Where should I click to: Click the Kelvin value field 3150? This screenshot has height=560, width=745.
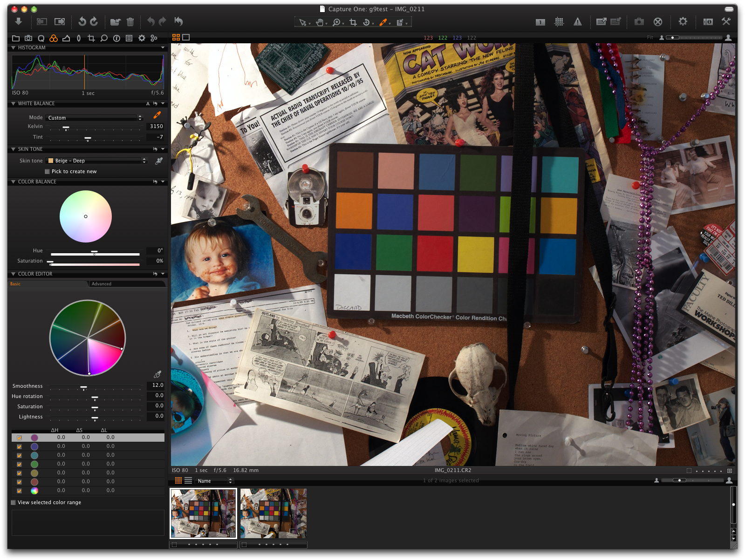tap(156, 126)
